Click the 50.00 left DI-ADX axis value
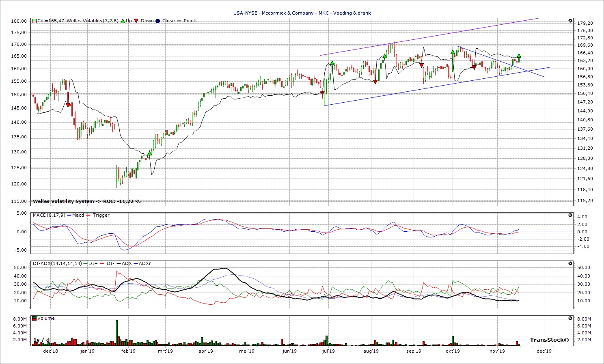Image resolution: width=604 pixels, height=364 pixels. (x=20, y=267)
